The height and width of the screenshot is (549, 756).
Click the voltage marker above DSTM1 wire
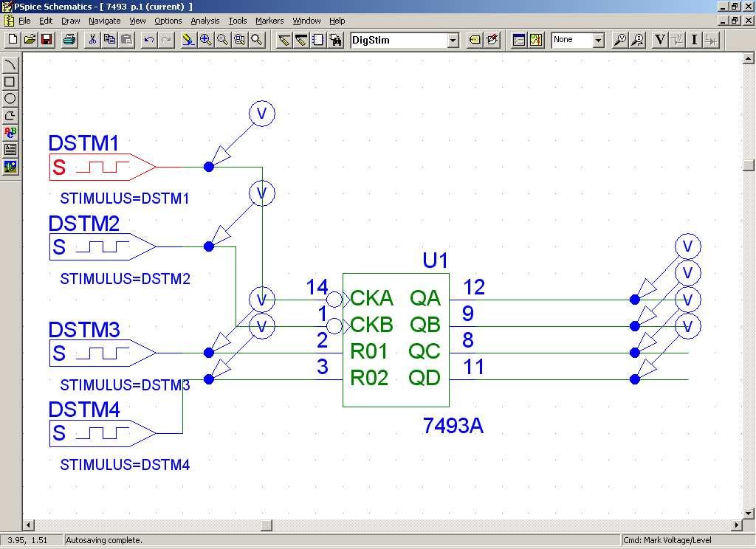(262, 114)
